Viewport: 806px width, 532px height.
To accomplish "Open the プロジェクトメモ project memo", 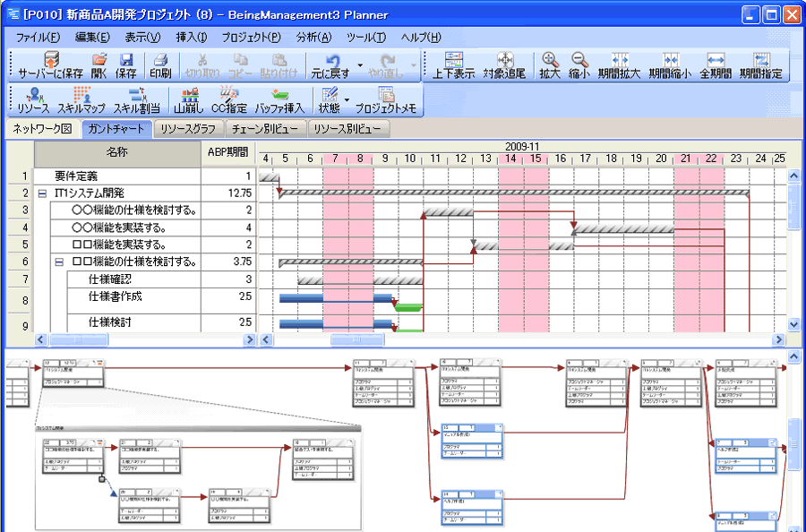I will (x=386, y=100).
